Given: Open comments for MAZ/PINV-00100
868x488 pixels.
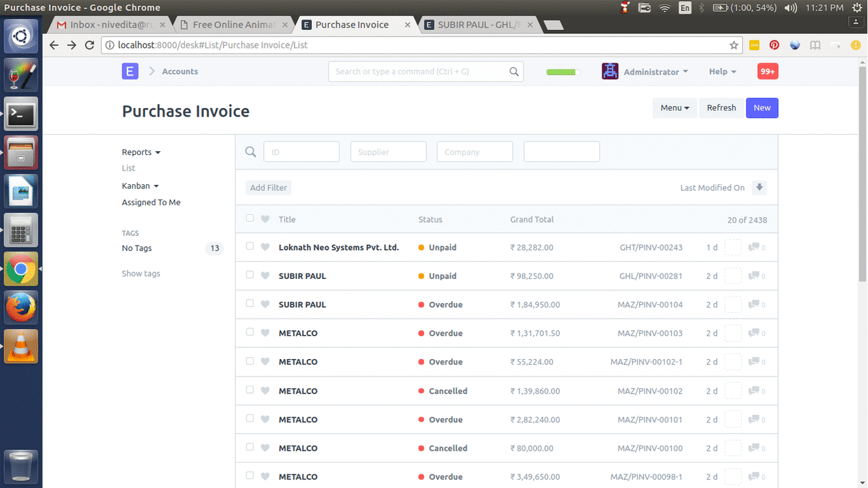Looking at the screenshot, I should [x=757, y=448].
